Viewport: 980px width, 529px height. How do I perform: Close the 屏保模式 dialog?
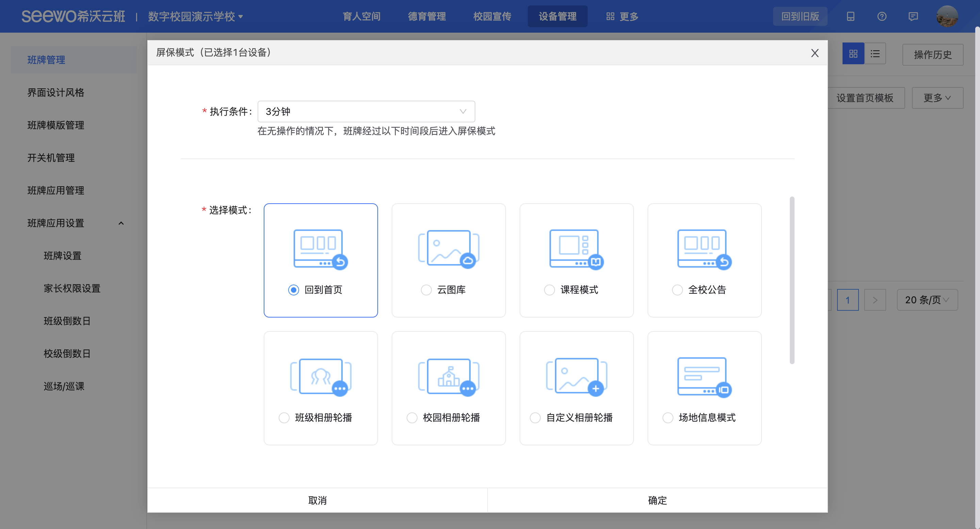click(x=815, y=53)
